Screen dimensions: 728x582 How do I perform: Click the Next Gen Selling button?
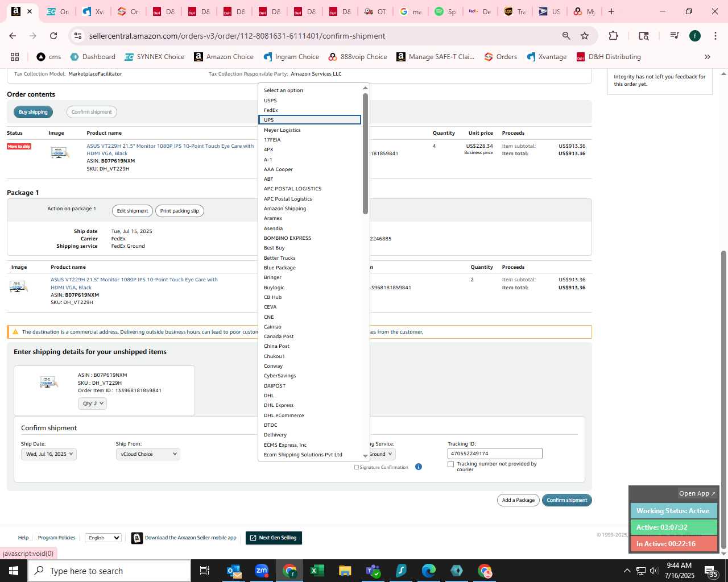274,538
